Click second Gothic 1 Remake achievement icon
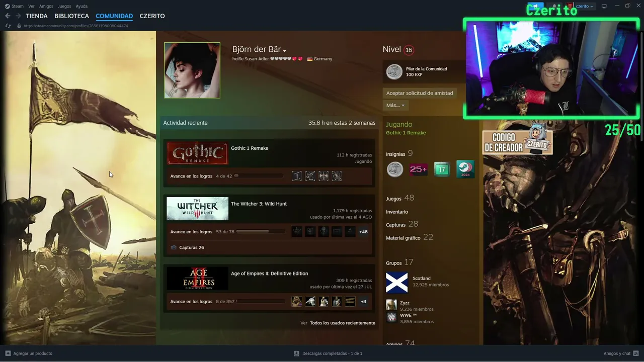 coord(310,176)
